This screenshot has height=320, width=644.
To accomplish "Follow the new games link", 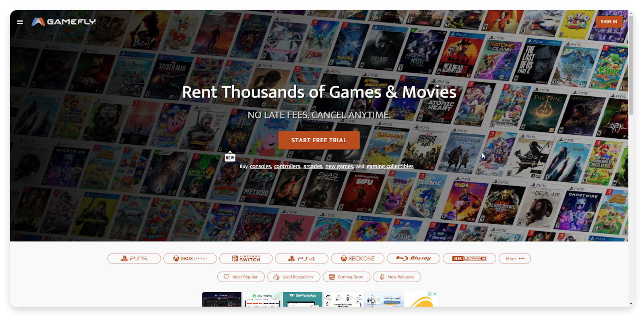I will pos(339,166).
